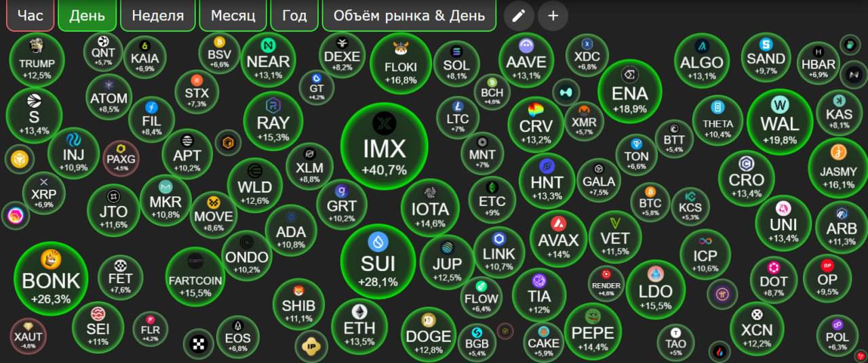The image size is (868, 363).
Task: Select the VET +11,5% bubble
Action: [x=615, y=236]
